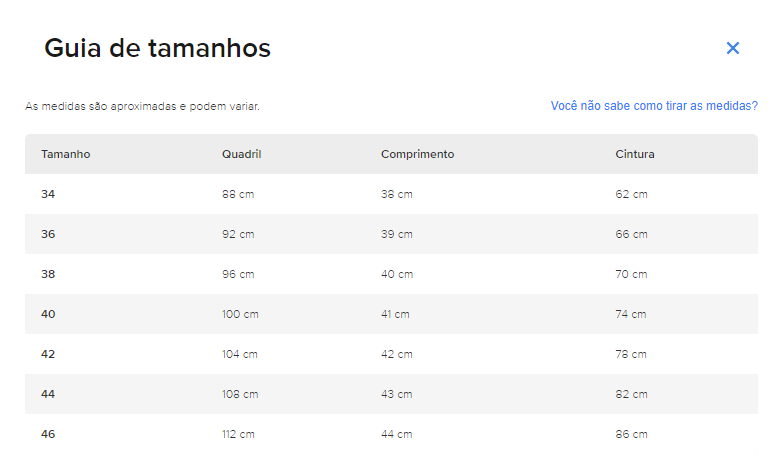Click the Comprimento column header
Viewport: 781px width, 464px height.
[x=417, y=154]
